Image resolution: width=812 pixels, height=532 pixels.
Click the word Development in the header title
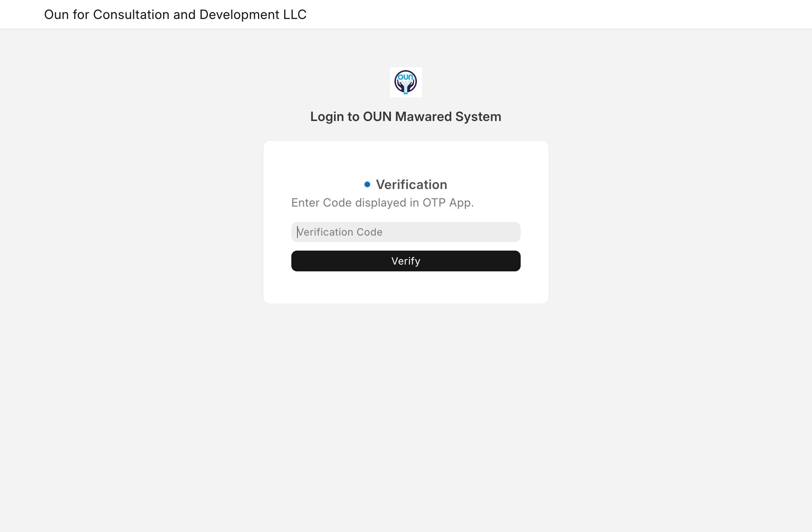point(239,14)
